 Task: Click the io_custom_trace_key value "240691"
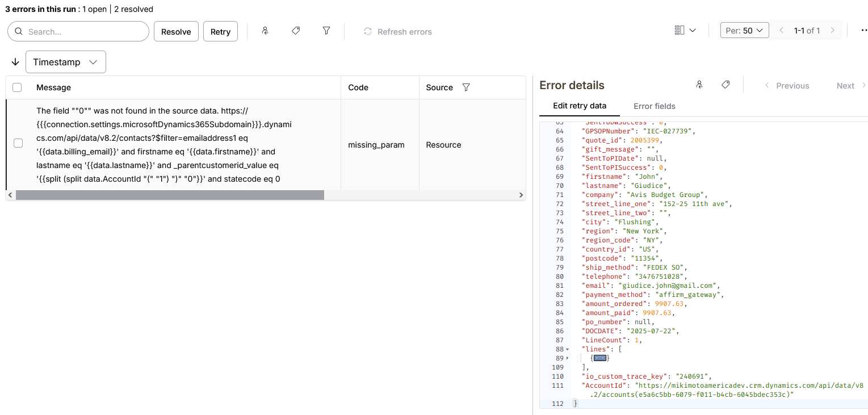click(692, 376)
